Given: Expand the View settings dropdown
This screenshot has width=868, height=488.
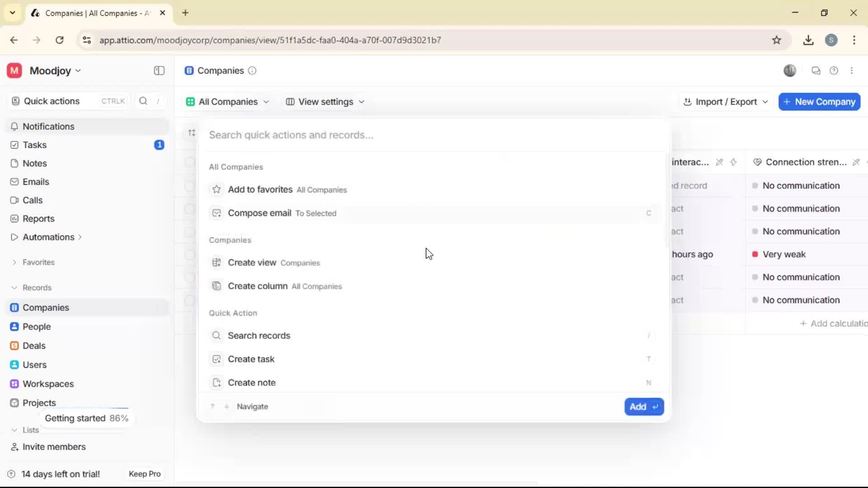Looking at the screenshot, I should pos(325,102).
